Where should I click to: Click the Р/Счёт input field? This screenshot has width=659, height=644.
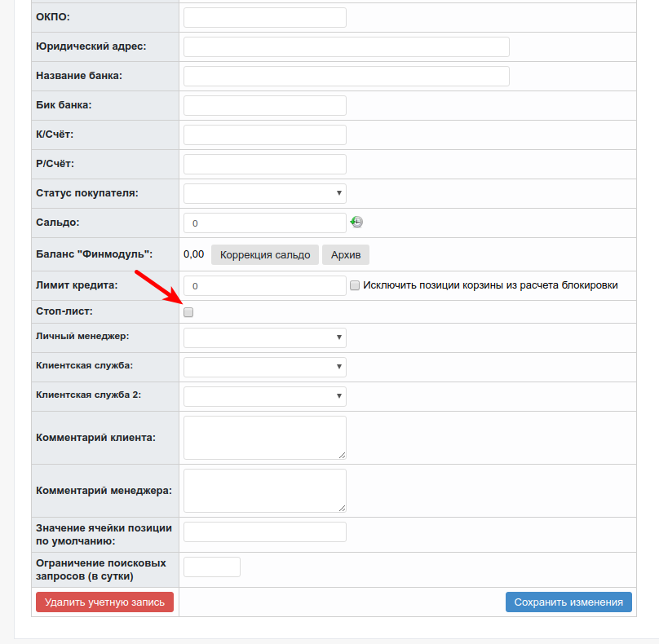click(x=264, y=163)
